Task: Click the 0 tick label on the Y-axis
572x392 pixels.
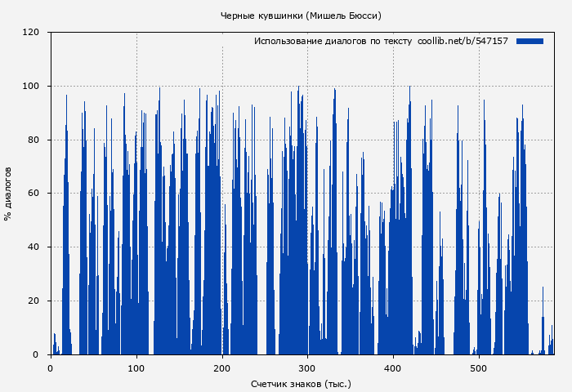Action: (x=36, y=354)
